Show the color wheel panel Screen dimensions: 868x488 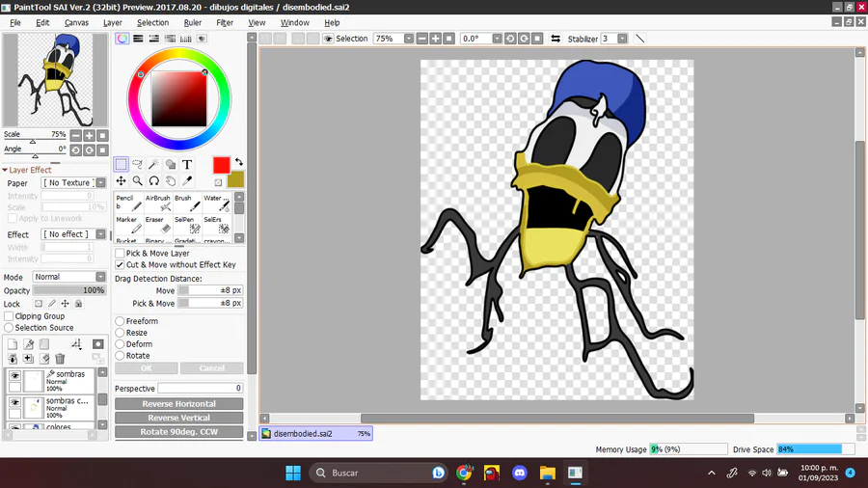(x=122, y=39)
